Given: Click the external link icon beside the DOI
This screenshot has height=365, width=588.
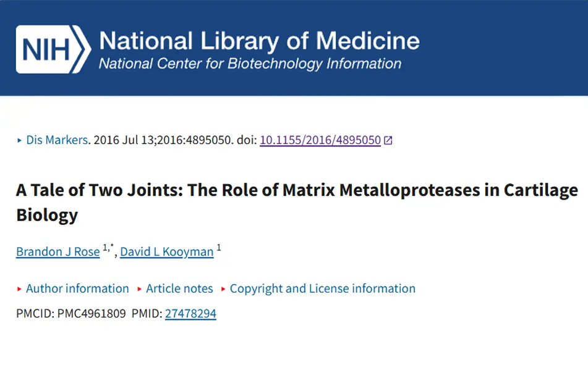Looking at the screenshot, I should click(388, 140).
